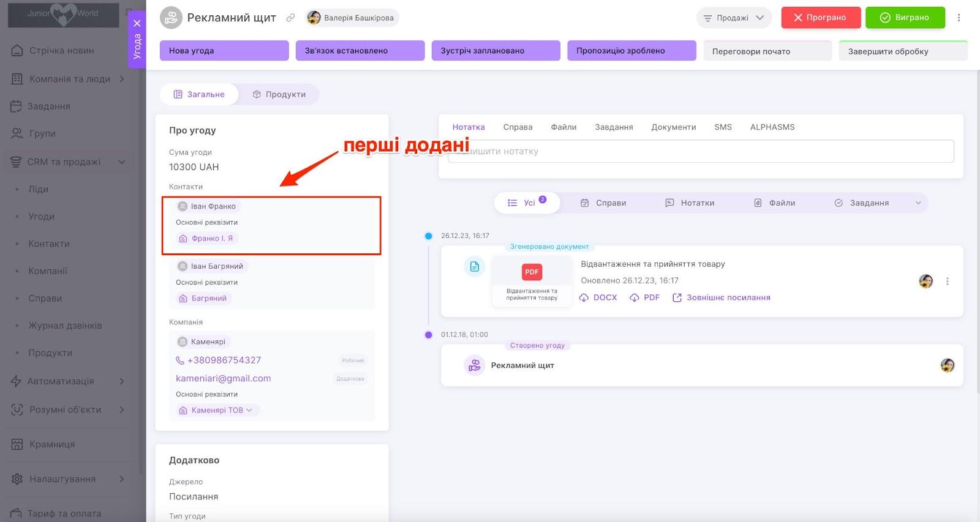Open the Зовнішнє посилання link

[722, 297]
